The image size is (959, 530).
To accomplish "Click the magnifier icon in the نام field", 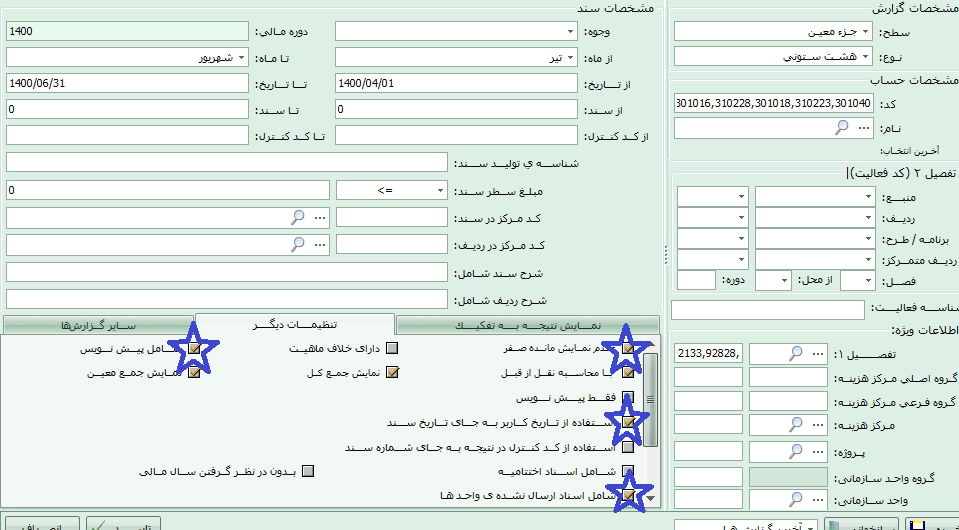I will point(842,128).
